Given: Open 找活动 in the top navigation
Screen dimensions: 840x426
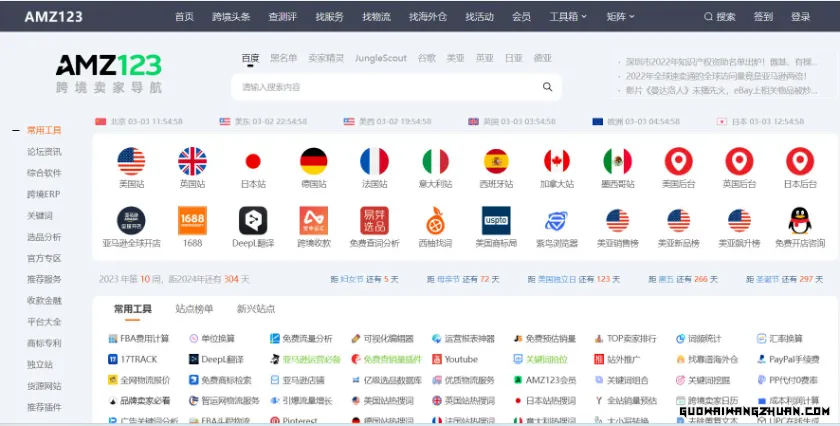Looking at the screenshot, I should coord(479,17).
